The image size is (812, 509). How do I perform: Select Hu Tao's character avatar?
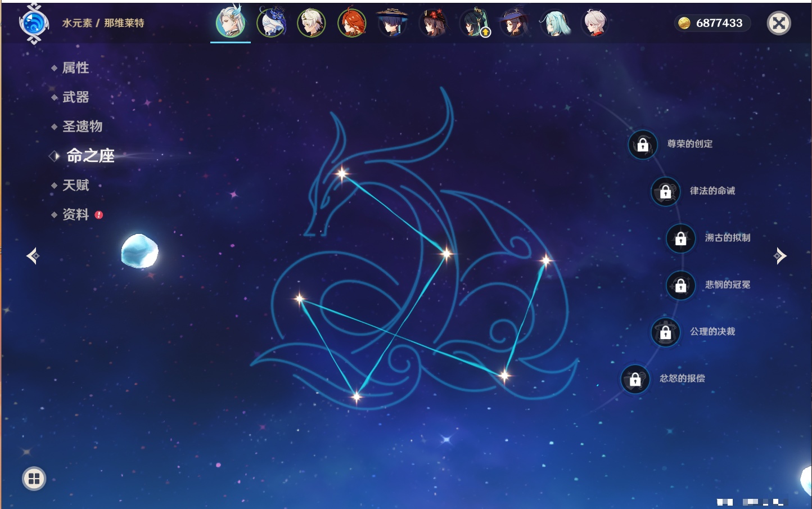(x=433, y=23)
